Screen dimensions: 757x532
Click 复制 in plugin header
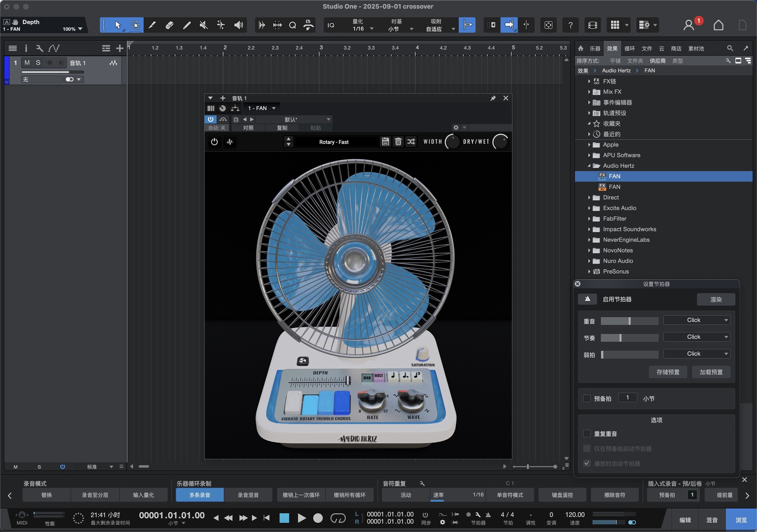tap(282, 128)
